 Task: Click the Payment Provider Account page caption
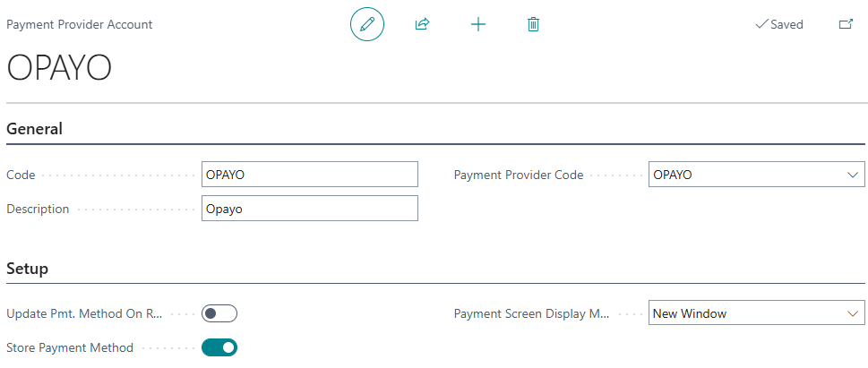tap(80, 24)
